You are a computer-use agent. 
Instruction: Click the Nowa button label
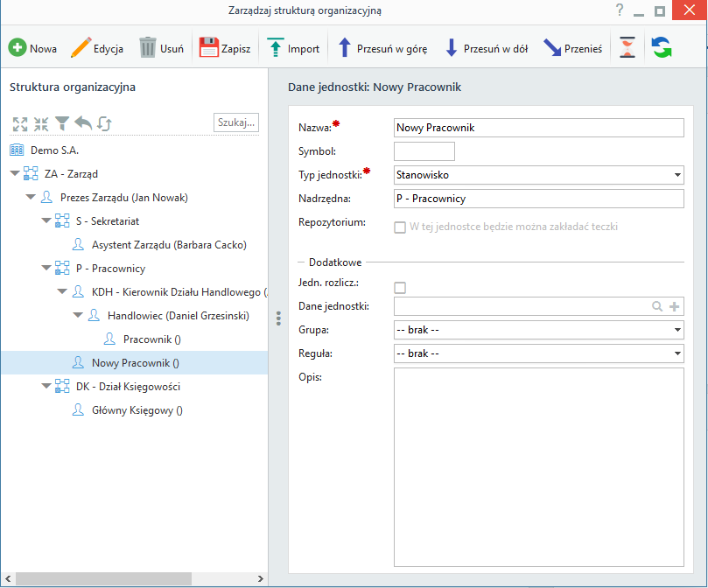(44, 49)
